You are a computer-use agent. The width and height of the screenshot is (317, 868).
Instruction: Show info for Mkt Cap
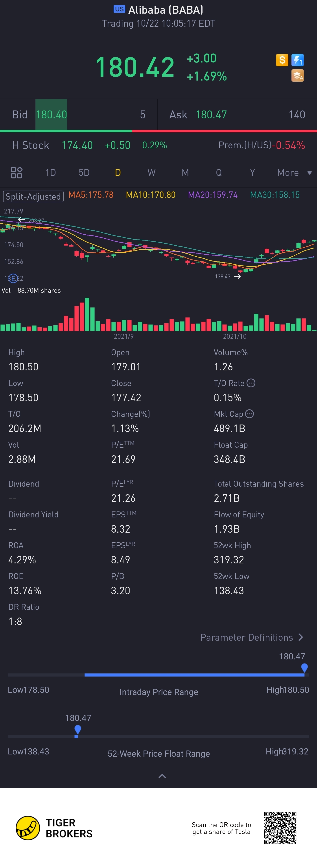coord(249,414)
